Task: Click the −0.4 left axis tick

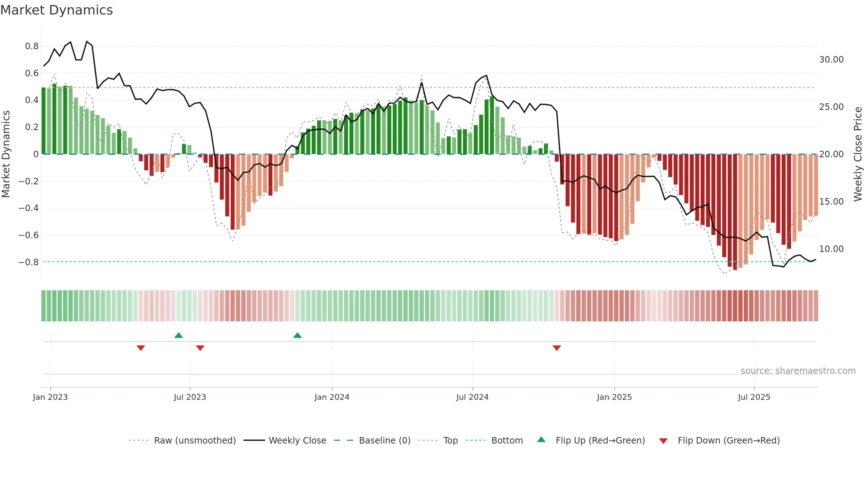Action: 29,208
